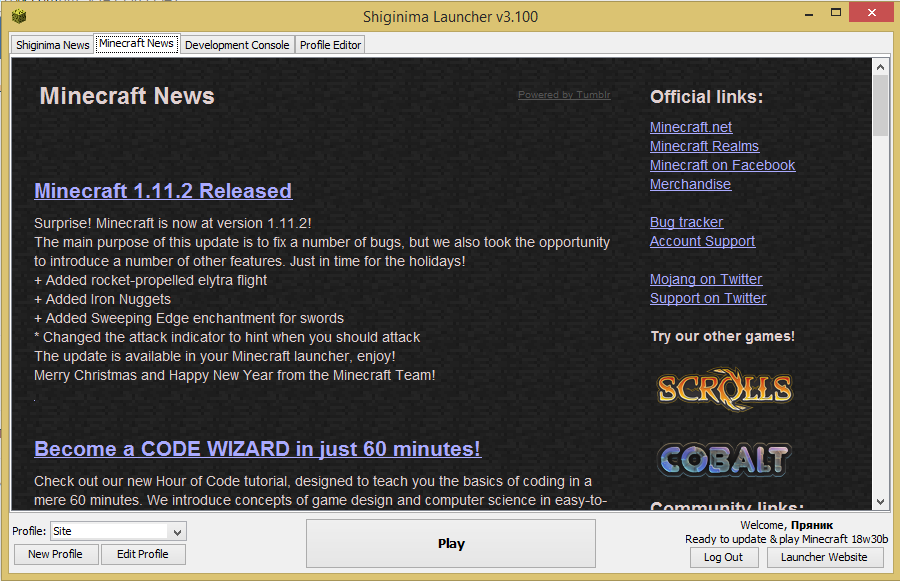Open the Merchandise link
Image resolution: width=900 pixels, height=581 pixels.
coord(690,184)
